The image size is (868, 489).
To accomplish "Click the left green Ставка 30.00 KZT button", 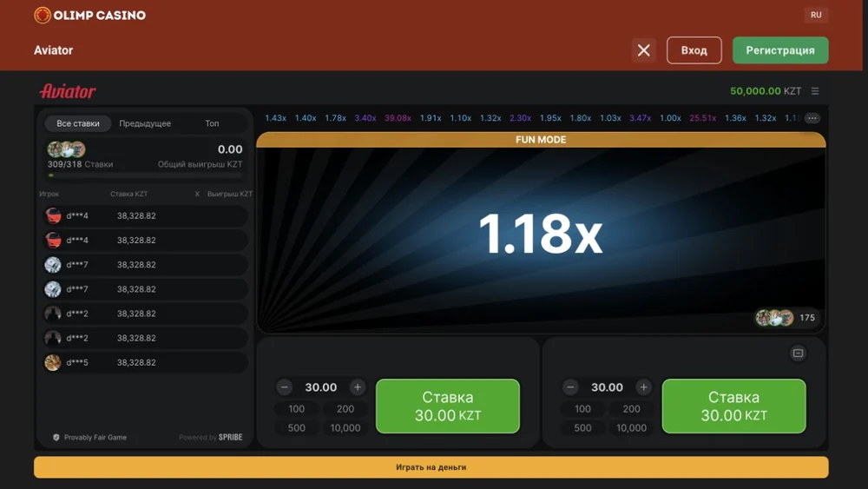I will 448,406.
